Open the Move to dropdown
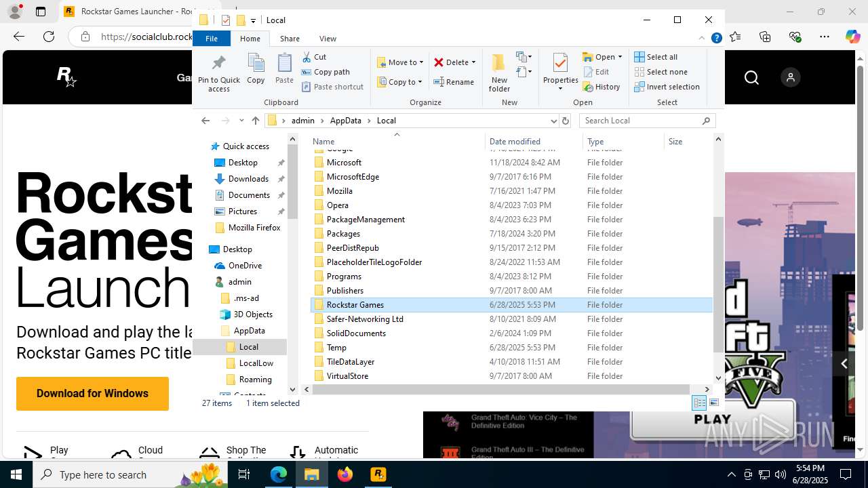868x488 pixels. (400, 62)
